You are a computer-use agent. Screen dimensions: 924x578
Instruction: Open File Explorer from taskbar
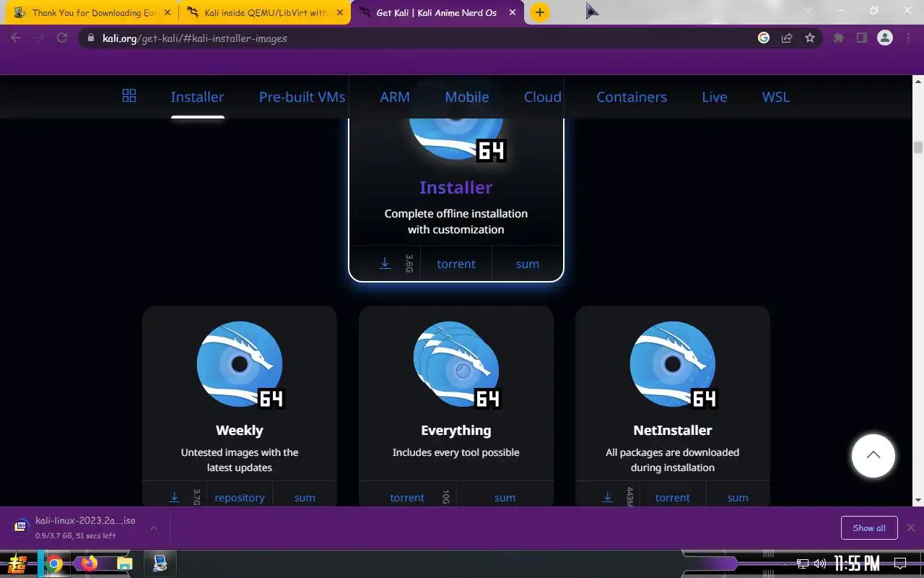click(x=124, y=563)
